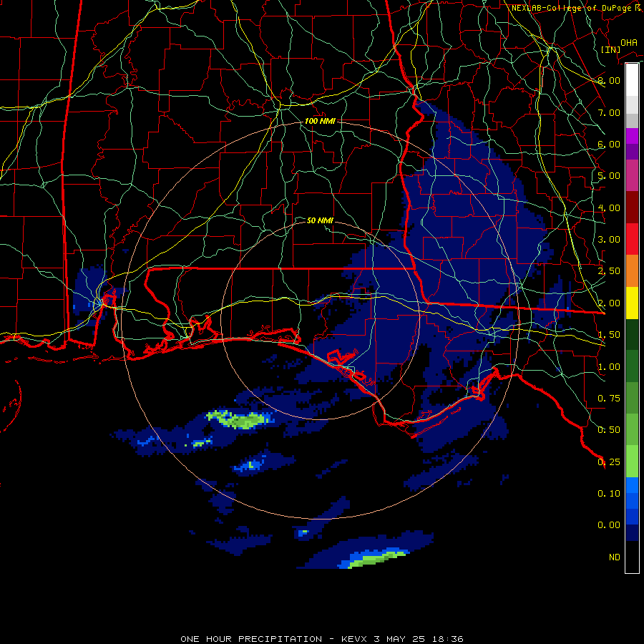Click the 18:36 timestamp in the caption
This screenshot has width=644, height=644.
coord(448,639)
